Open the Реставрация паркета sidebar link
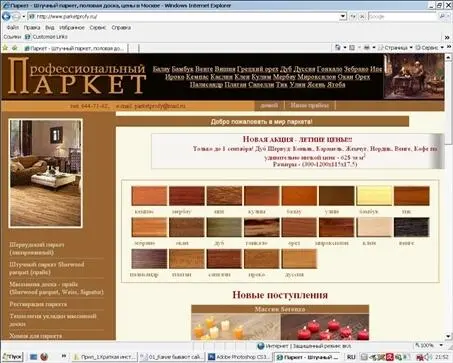Viewport: 453px width, 363px height. pos(38,304)
